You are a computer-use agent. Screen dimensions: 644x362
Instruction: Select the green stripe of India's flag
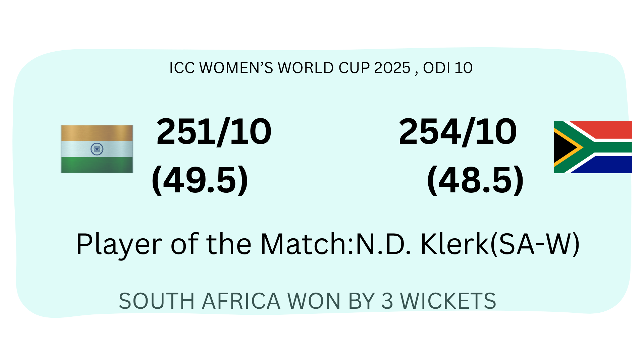(97, 165)
